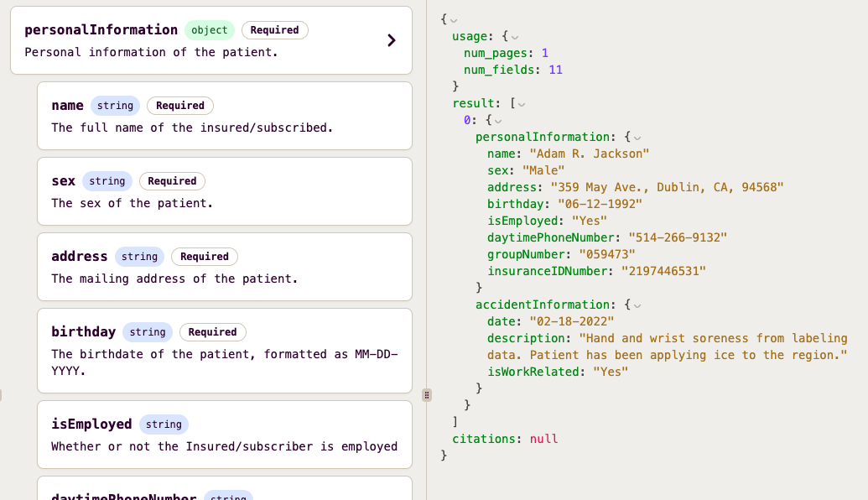Select the isEmployed field card title

(x=91, y=424)
